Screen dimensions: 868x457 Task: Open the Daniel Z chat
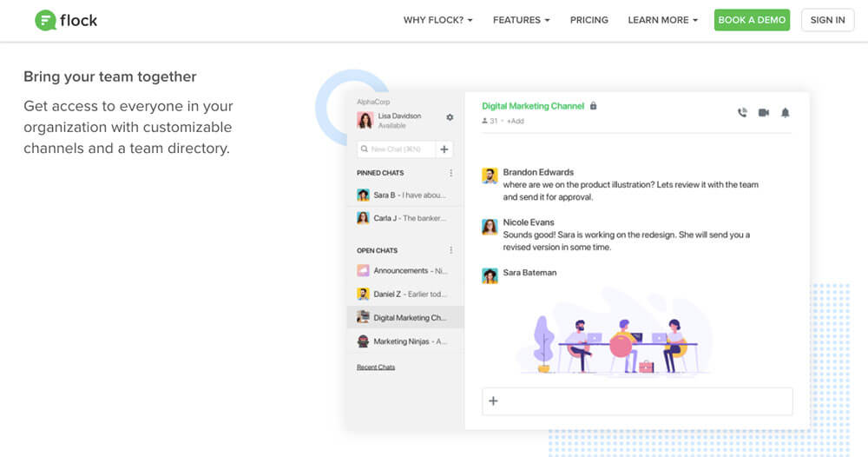[x=405, y=295]
